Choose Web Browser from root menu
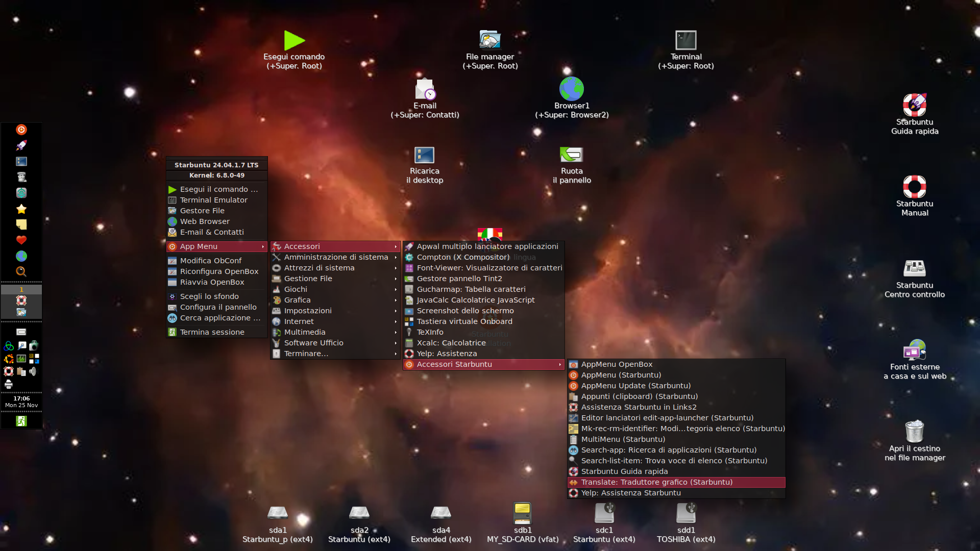This screenshot has height=551, width=980. [x=217, y=221]
